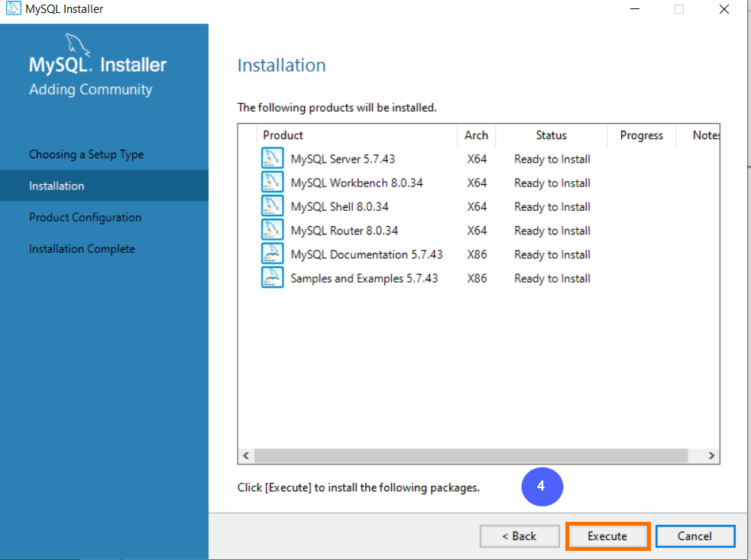Start installation with the Execute button
The width and height of the screenshot is (751, 560).
pos(607,536)
